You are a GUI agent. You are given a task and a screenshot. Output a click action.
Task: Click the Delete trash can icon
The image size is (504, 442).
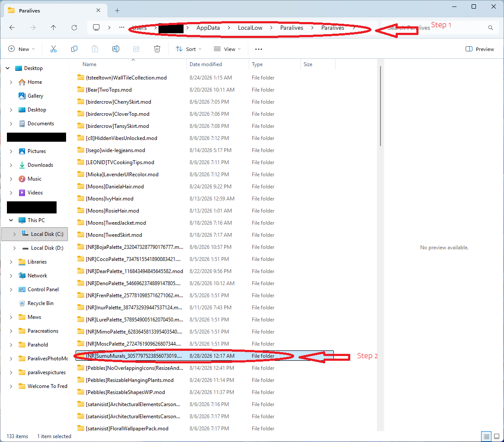coord(157,49)
